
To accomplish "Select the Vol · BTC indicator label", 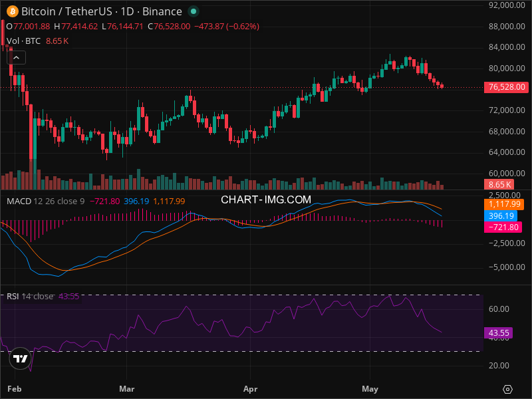I will (23, 41).
